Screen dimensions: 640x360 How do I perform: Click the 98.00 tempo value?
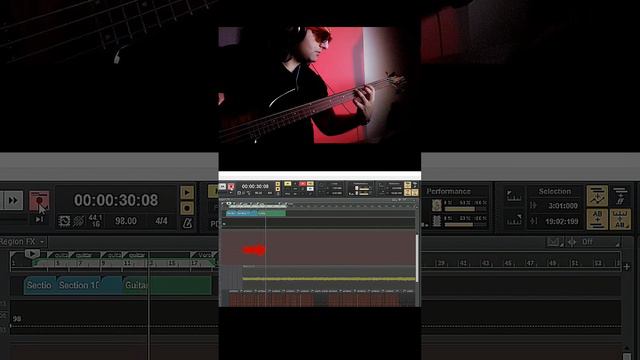pyautogui.click(x=125, y=221)
